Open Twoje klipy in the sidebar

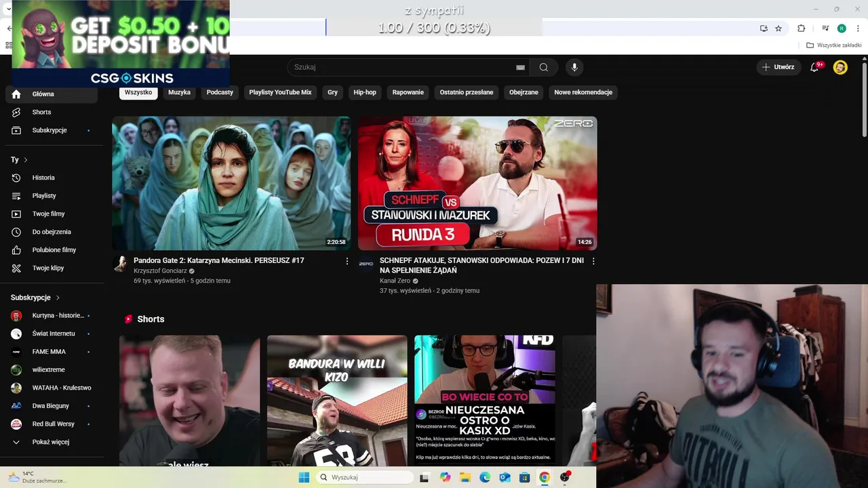[x=52, y=268]
